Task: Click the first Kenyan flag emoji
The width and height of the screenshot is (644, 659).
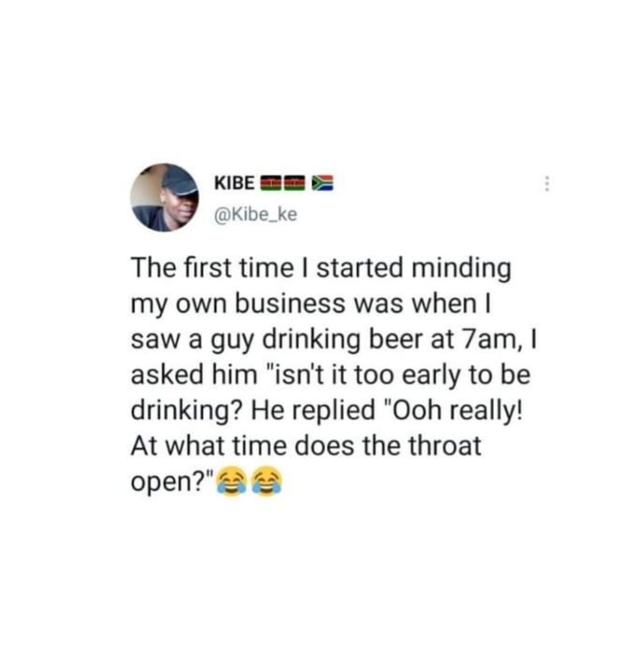Action: coord(270,183)
